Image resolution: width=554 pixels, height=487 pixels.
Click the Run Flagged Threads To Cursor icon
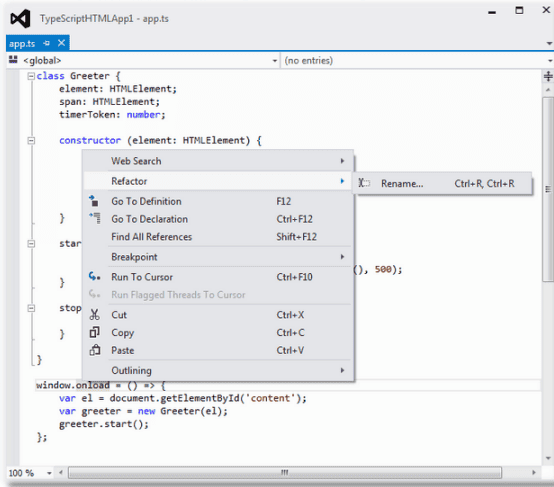tap(94, 294)
